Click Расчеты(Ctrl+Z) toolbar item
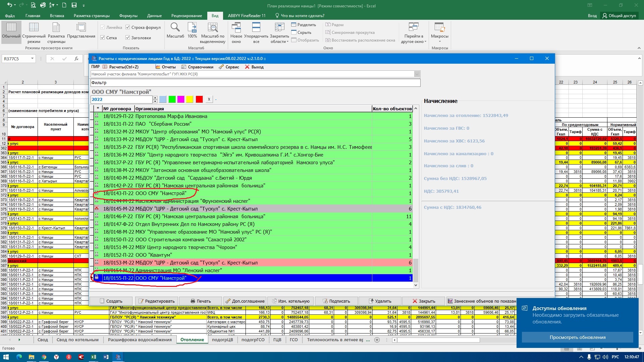The height and width of the screenshot is (362, 644). [120, 67]
